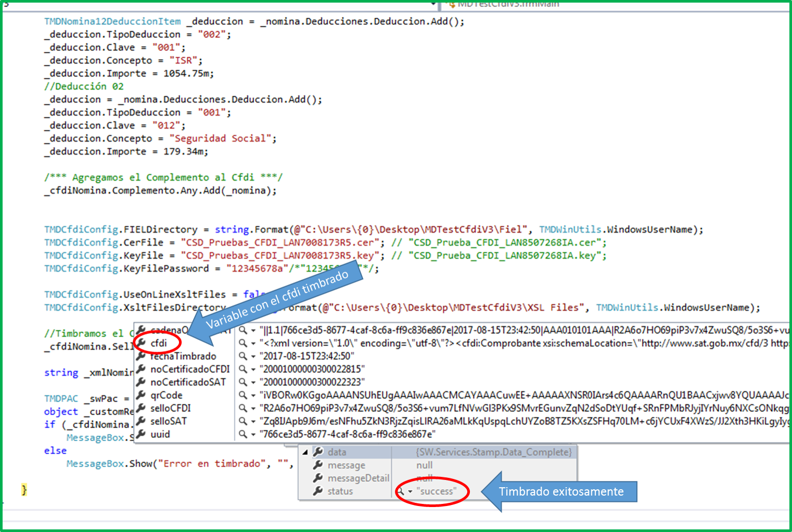The height and width of the screenshot is (532, 792).
Task: Open visualizer dropdown arrow for cfdi row
Action: pos(253,344)
